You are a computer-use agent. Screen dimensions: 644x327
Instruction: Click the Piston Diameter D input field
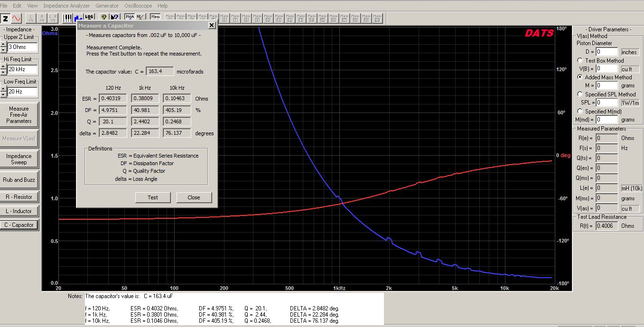(x=607, y=52)
